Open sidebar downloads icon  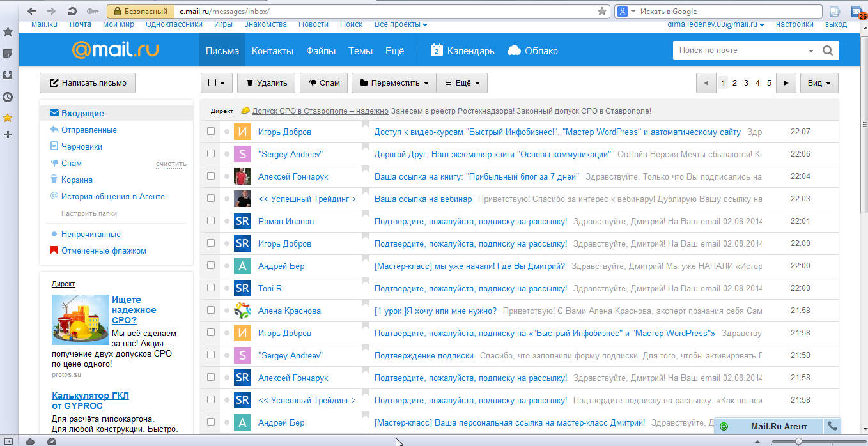[8, 75]
